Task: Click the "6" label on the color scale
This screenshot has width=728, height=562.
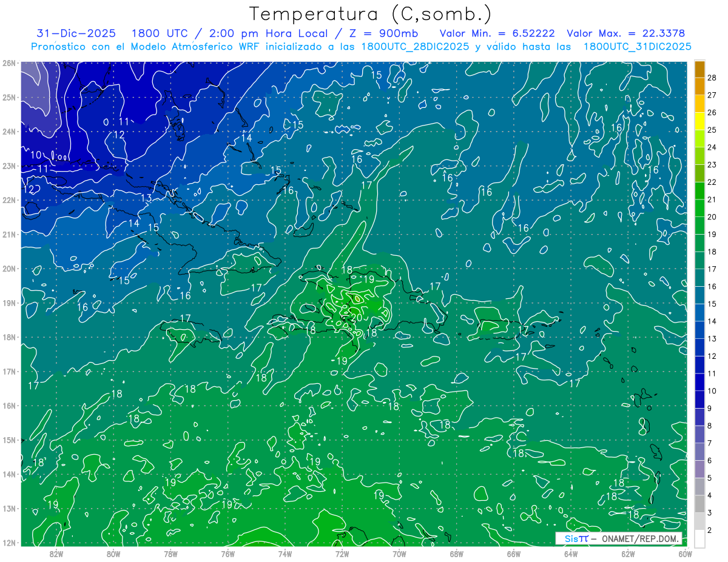Action: click(709, 461)
